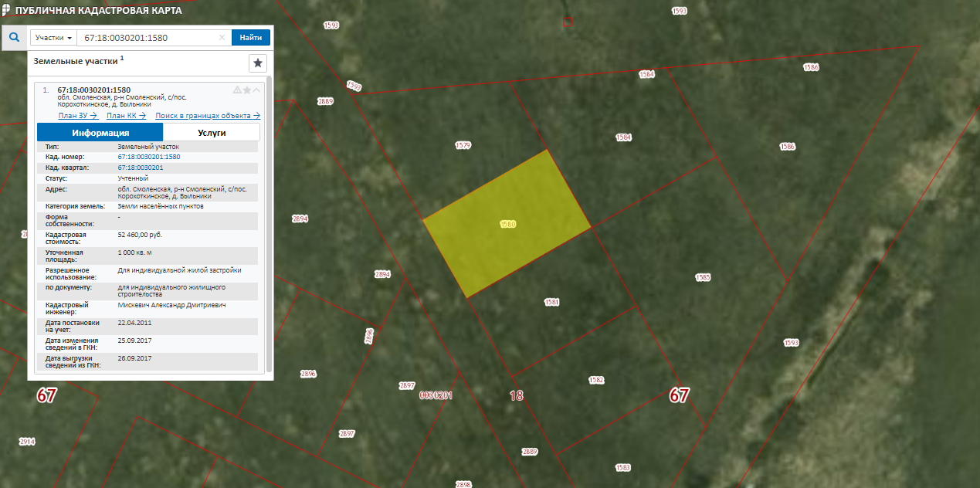The width and height of the screenshot is (980, 488).
Task: Open the favorites star button
Action: click(x=258, y=63)
